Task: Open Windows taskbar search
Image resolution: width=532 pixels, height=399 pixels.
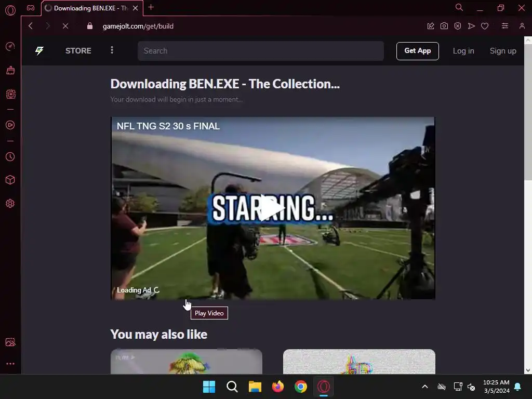Action: point(232,387)
